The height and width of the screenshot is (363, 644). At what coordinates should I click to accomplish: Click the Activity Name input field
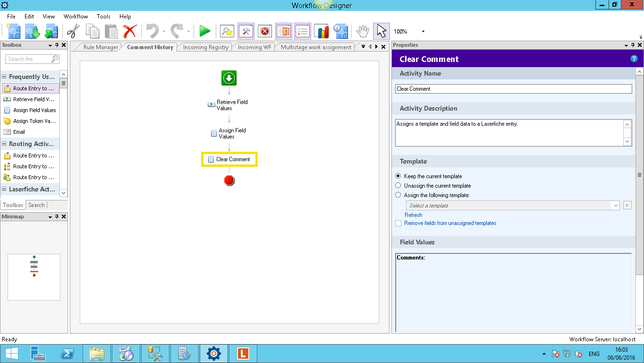point(513,89)
